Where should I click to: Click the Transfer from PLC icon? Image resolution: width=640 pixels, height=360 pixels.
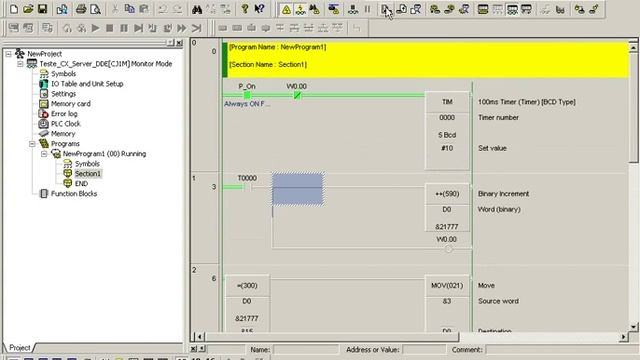(401, 9)
